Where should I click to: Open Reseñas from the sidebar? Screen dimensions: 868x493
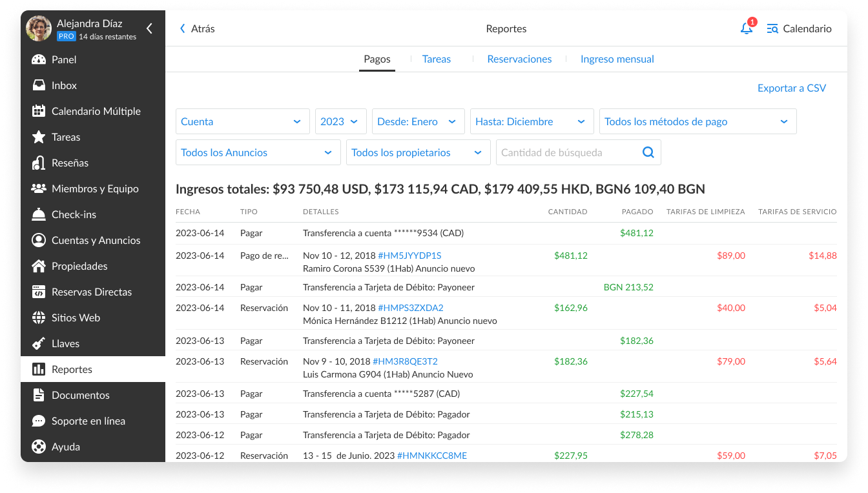70,163
